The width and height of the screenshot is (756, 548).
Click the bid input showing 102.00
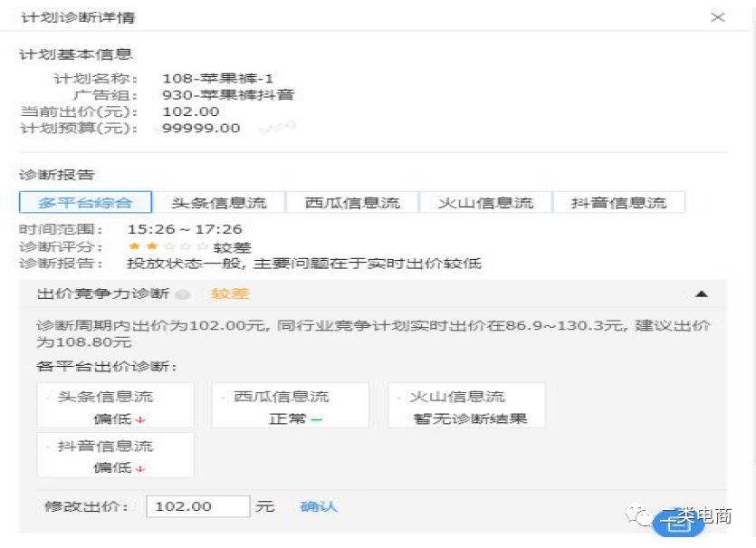click(x=197, y=506)
